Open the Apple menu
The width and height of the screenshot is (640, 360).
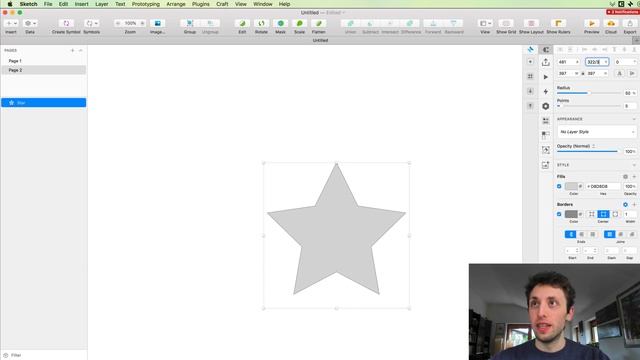click(10, 4)
